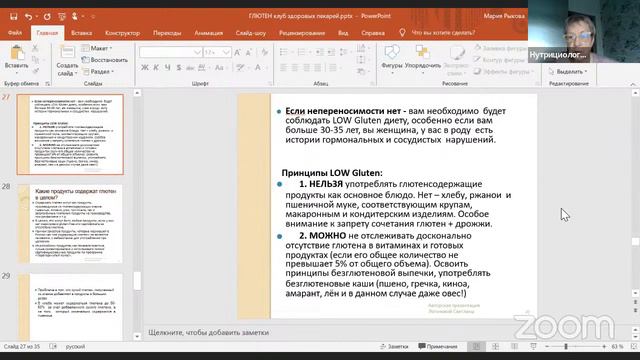This screenshot has height=360, width=640.
Task: Click the Shape Outline (Контур фигуры) icon
Action: pyautogui.click(x=478, y=60)
